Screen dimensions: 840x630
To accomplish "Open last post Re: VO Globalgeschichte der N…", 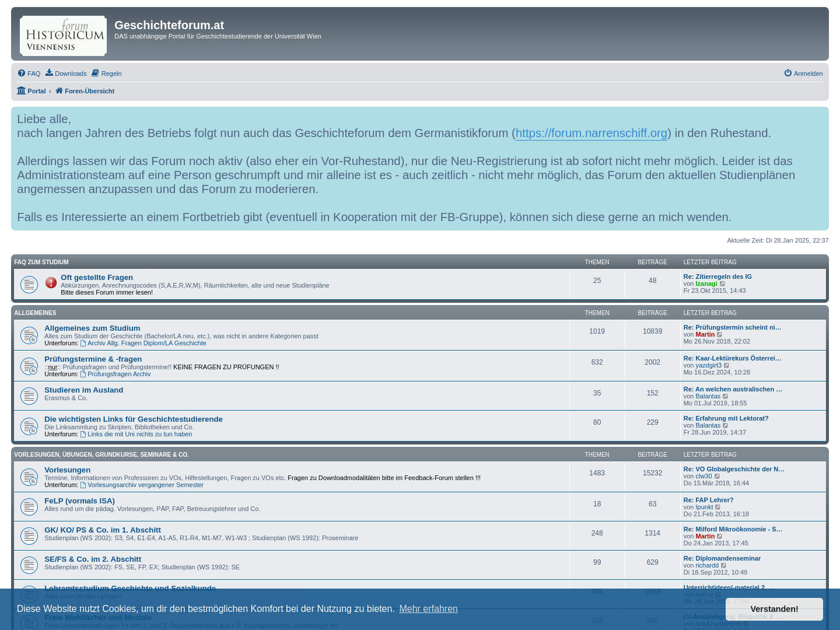I will coord(734,469).
